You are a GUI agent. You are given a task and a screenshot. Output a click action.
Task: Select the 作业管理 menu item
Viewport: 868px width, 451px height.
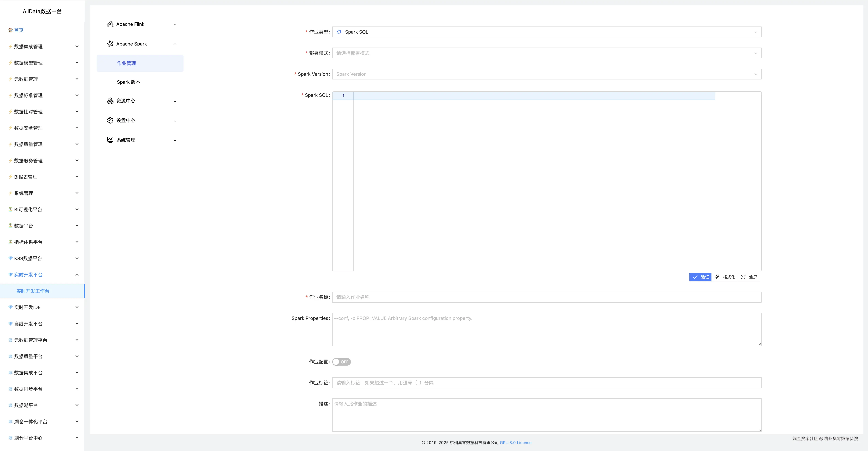pos(127,63)
